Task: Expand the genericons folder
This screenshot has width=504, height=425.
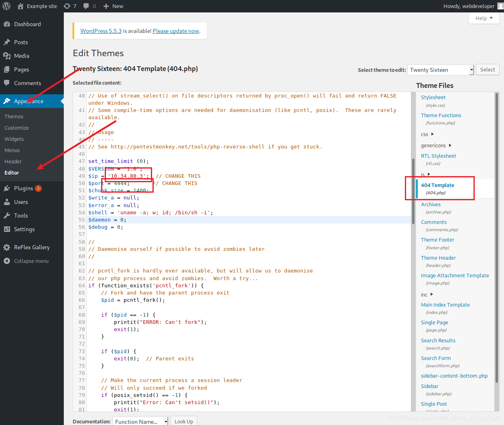Action: pos(450,145)
